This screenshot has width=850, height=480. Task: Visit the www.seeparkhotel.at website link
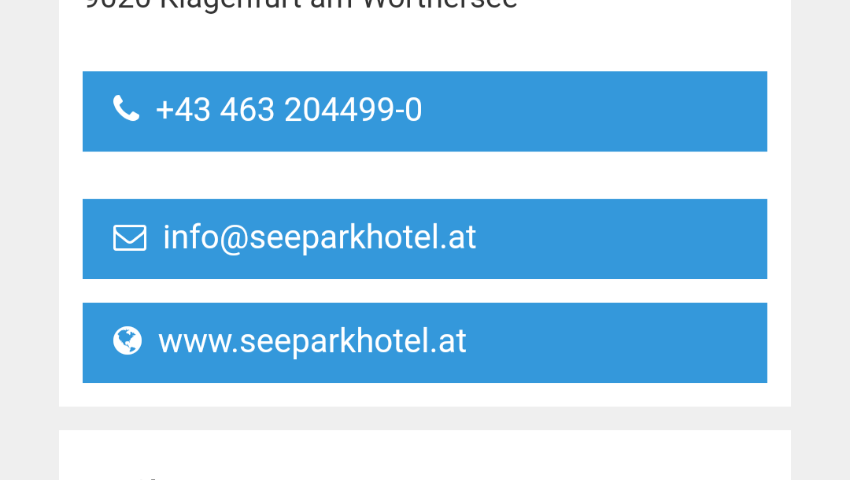click(312, 341)
